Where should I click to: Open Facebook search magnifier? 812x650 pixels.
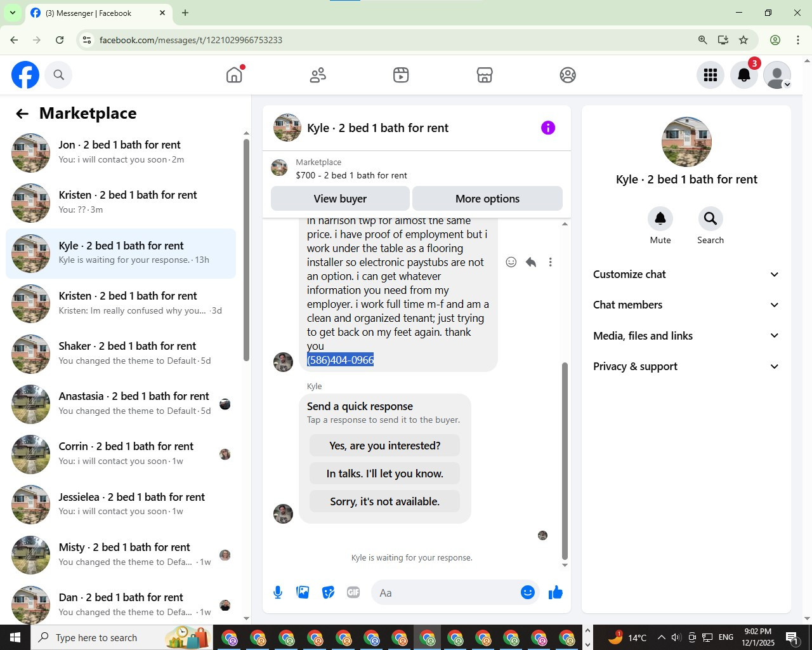tap(58, 75)
